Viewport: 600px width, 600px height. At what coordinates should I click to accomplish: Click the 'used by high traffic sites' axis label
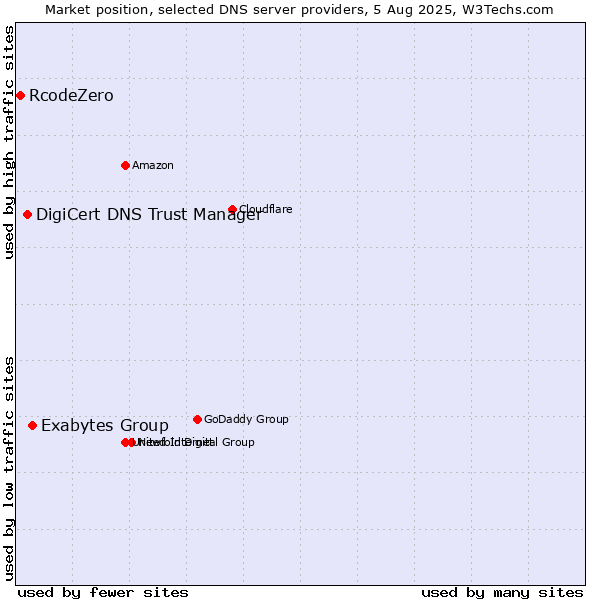(9, 142)
